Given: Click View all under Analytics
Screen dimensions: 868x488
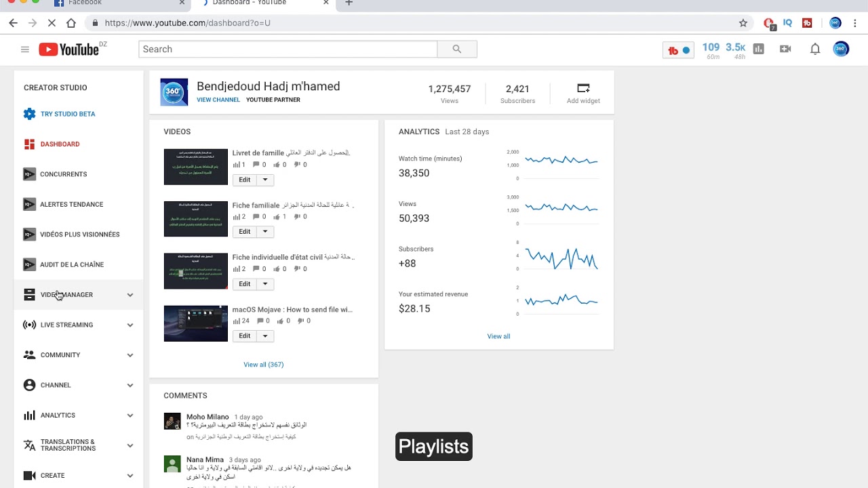Looking at the screenshot, I should tap(498, 336).
